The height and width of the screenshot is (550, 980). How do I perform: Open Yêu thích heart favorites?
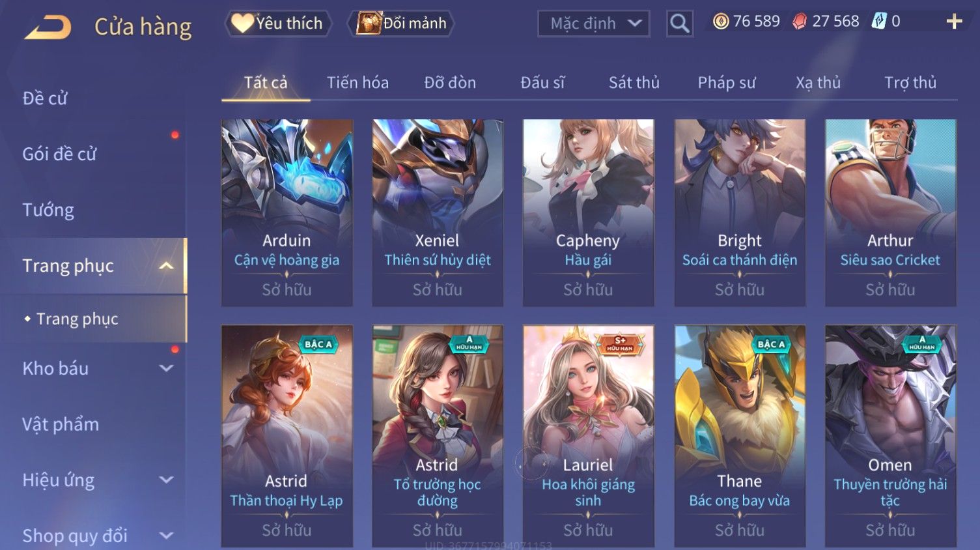tap(278, 23)
